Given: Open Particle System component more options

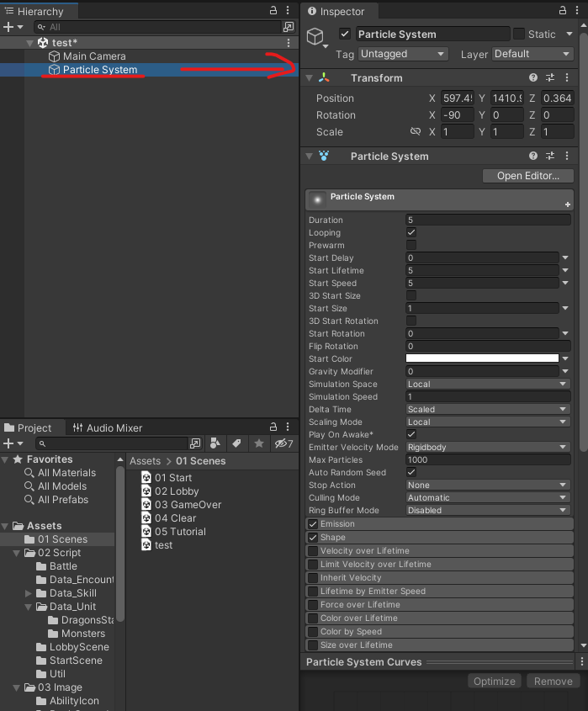Looking at the screenshot, I should tap(567, 156).
